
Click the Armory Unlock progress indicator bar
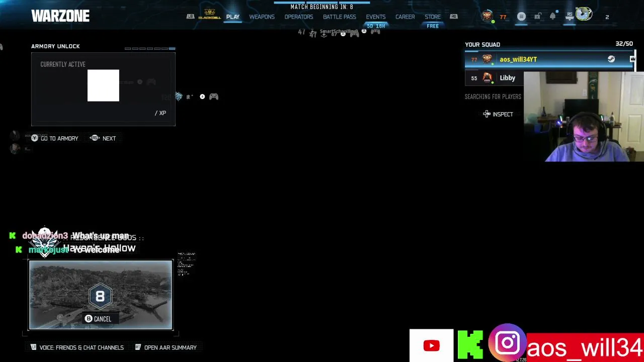click(x=150, y=49)
